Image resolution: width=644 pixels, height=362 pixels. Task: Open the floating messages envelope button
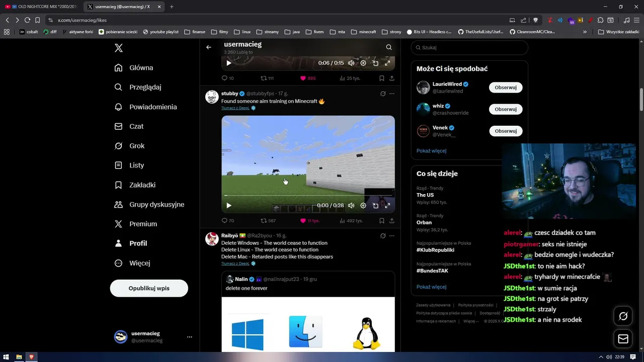pos(623,339)
